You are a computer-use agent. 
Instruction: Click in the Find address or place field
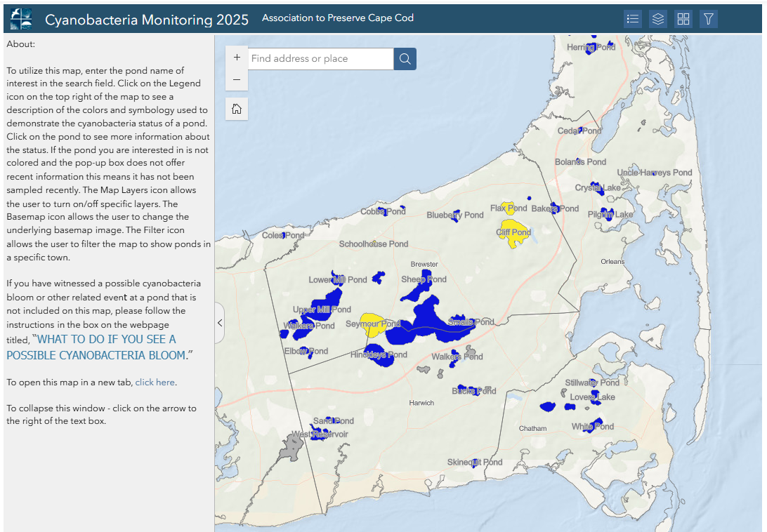(x=320, y=59)
